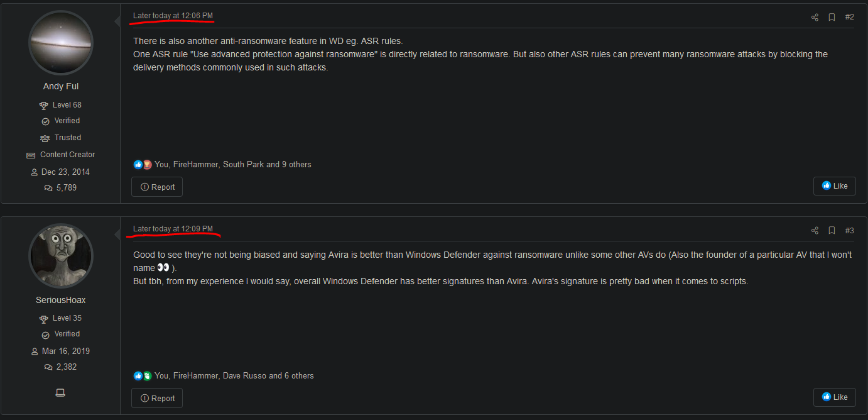The height and width of the screenshot is (420, 868).
Task: Click share icon on post #2
Action: (x=815, y=17)
